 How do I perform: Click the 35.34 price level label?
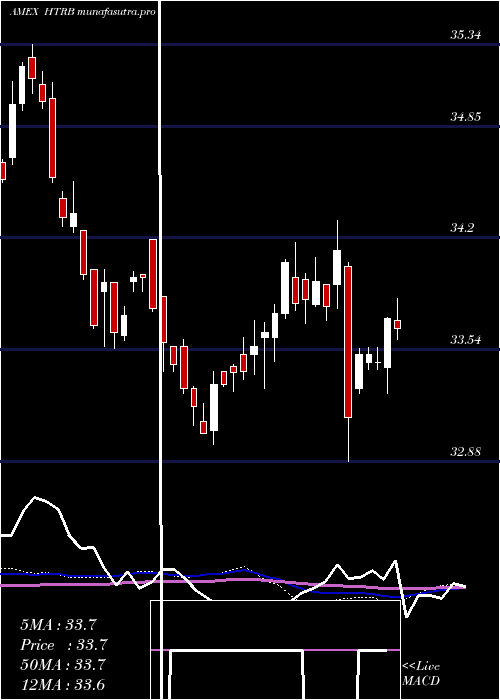click(x=466, y=34)
